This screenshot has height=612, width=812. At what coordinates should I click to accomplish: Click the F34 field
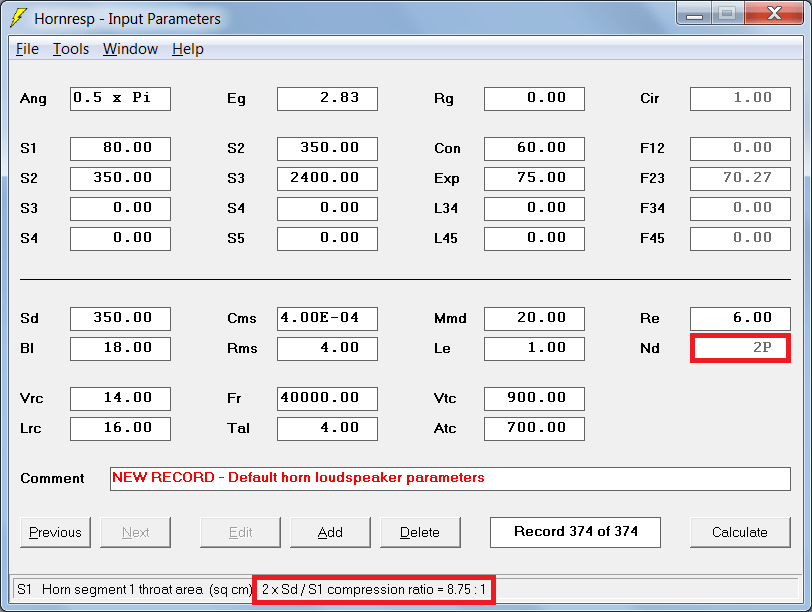click(x=740, y=209)
